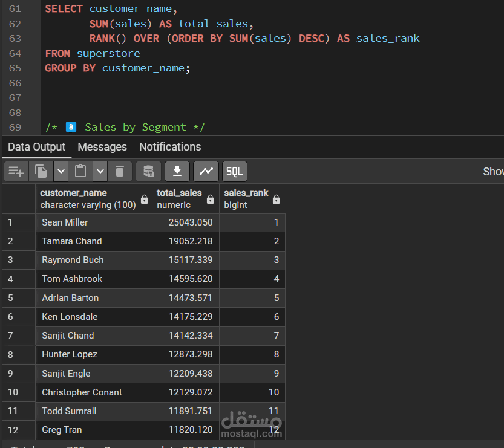Click the SQL button in results toolbar
This screenshot has width=504, height=448.
point(235,172)
